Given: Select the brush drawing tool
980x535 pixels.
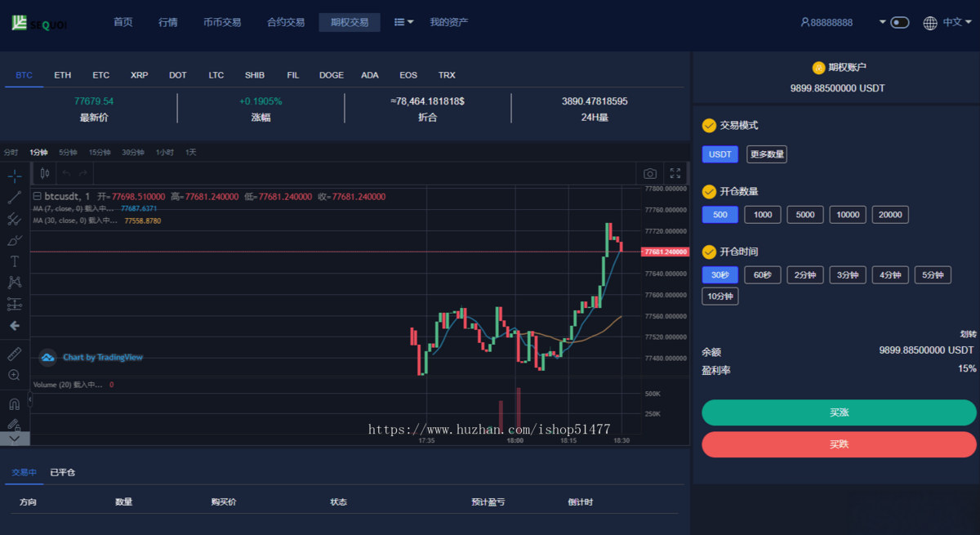Looking at the screenshot, I should point(15,240).
